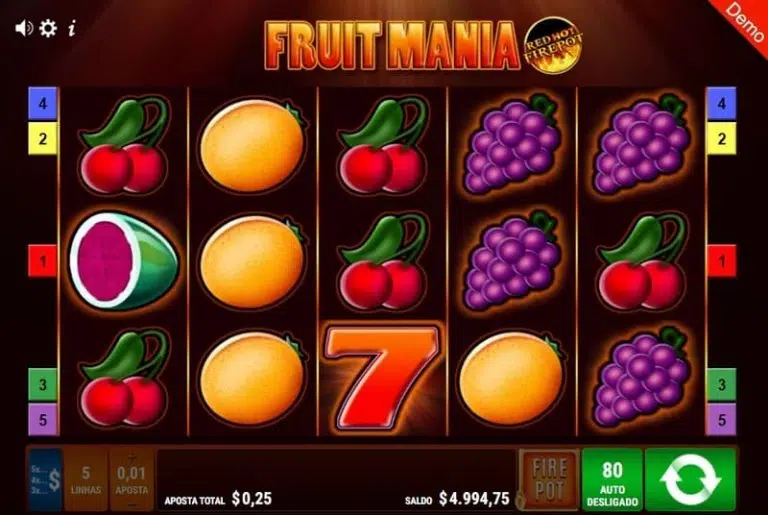Adjust the 0,01 Aposta bet selector
Viewport: 768px width, 515px height.
131,480
